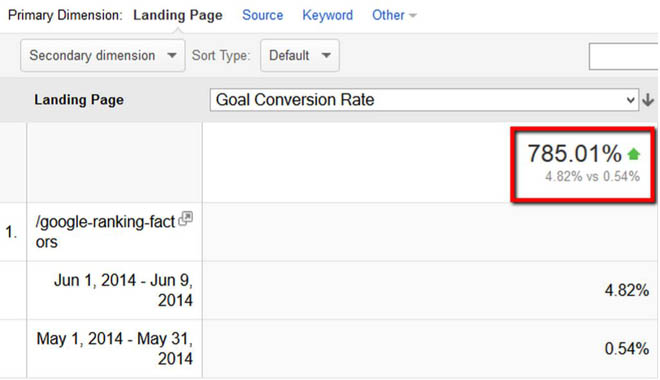The height and width of the screenshot is (380, 660).
Task: Click the sort descending arrow icon
Action: tap(648, 100)
